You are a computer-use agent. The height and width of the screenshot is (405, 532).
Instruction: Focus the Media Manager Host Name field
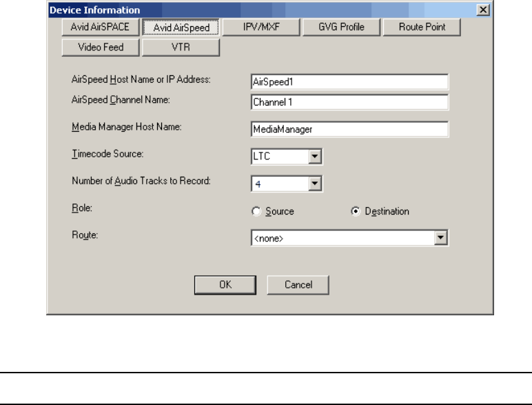pyautogui.click(x=350, y=129)
